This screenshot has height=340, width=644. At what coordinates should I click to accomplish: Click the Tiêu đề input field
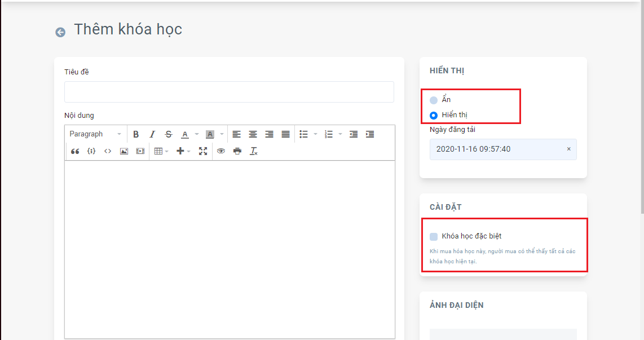coord(229,92)
